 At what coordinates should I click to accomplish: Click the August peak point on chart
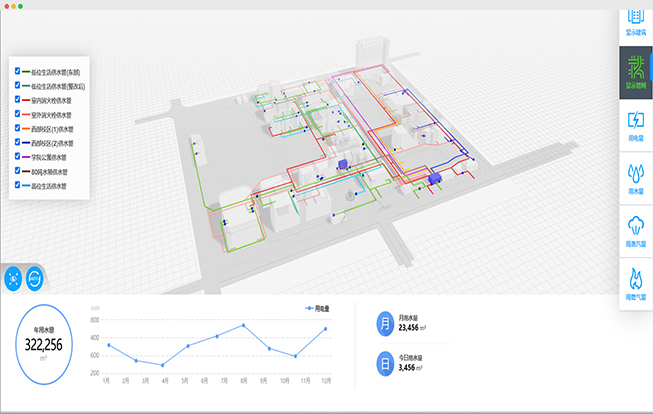point(243,325)
